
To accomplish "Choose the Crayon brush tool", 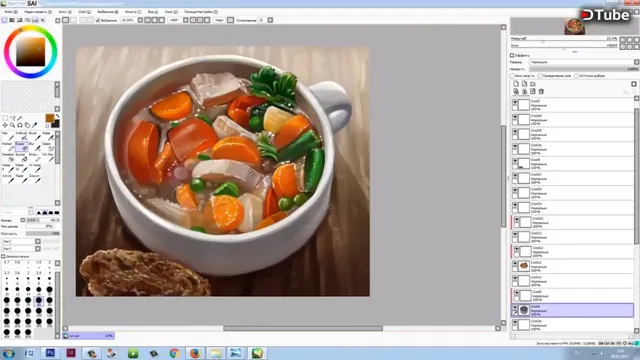I will coord(35,178).
